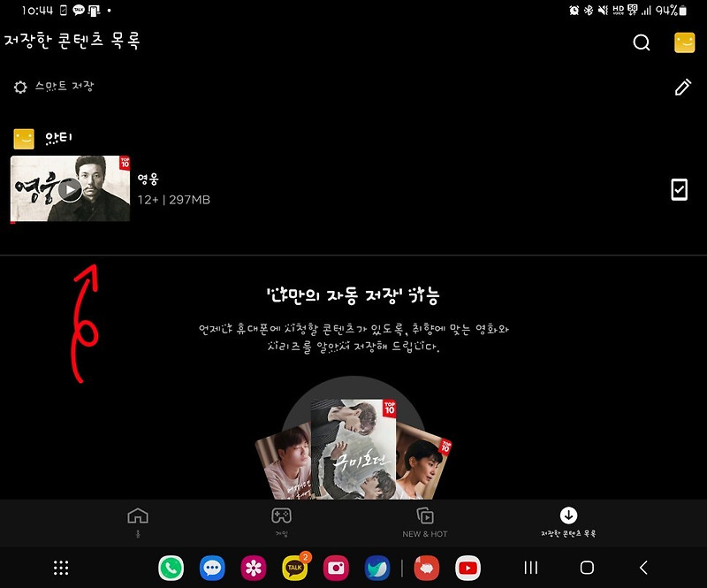Select the 12+ | 297MB info text
Viewport: 707px width, 588px height.
[173, 200]
